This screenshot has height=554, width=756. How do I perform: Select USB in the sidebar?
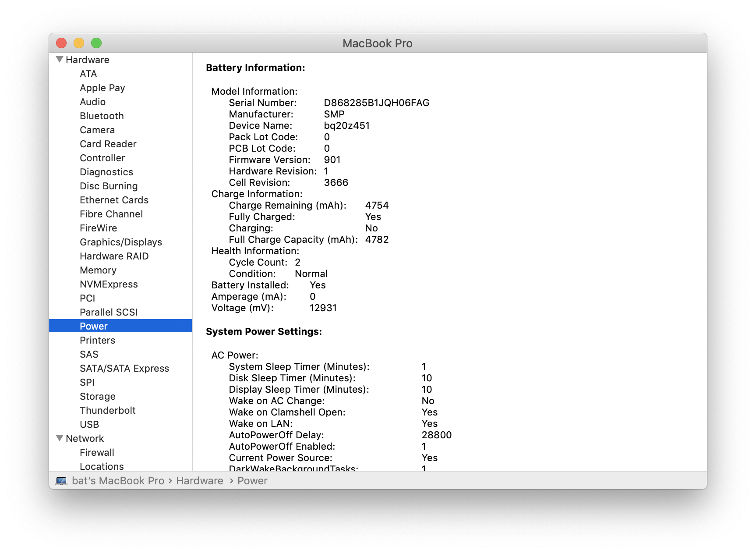pos(89,424)
